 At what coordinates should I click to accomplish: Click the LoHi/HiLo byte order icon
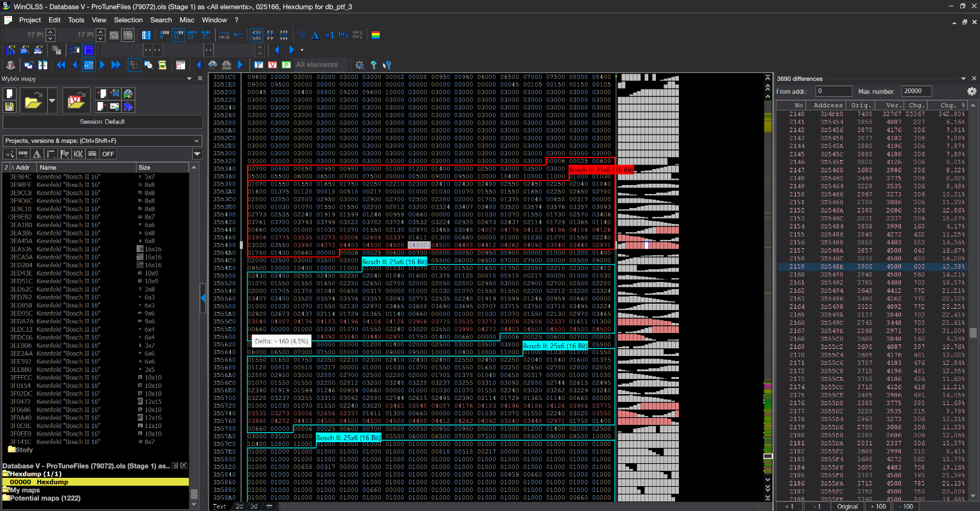[224, 35]
